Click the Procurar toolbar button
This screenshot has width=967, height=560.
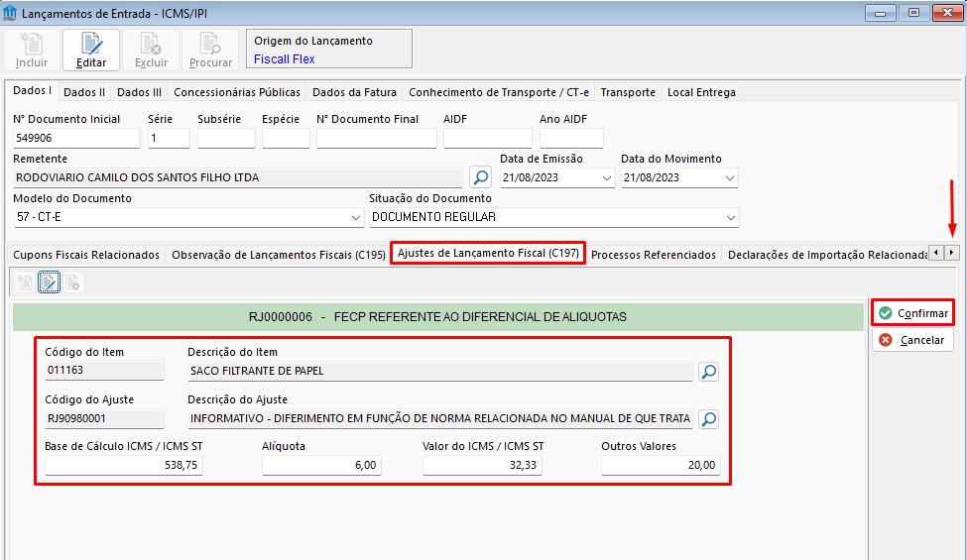(x=210, y=50)
